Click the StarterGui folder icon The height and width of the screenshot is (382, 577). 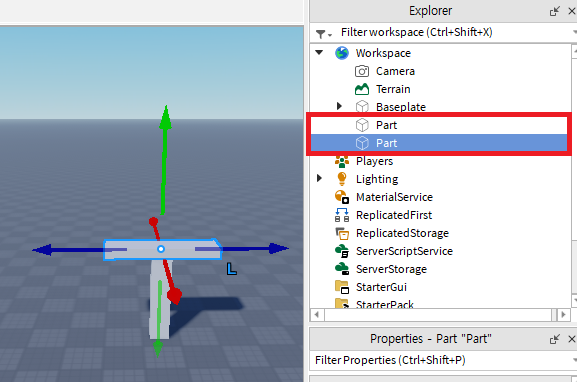click(x=342, y=287)
